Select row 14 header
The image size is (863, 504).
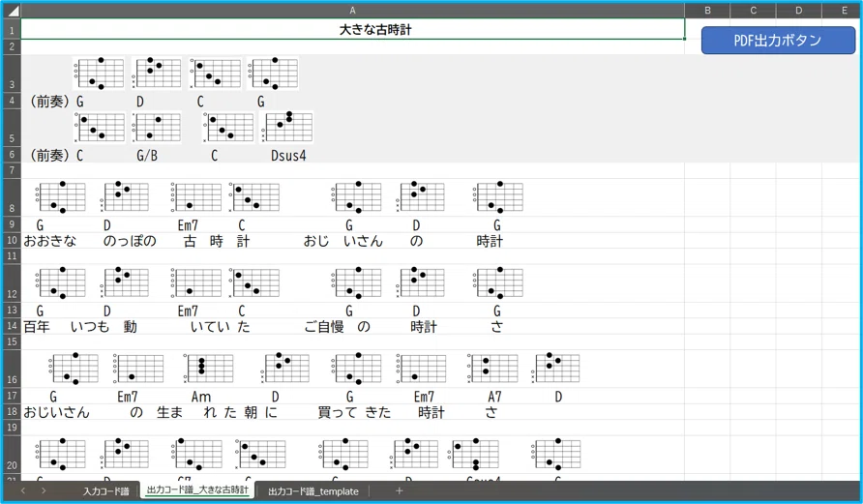[x=13, y=326]
